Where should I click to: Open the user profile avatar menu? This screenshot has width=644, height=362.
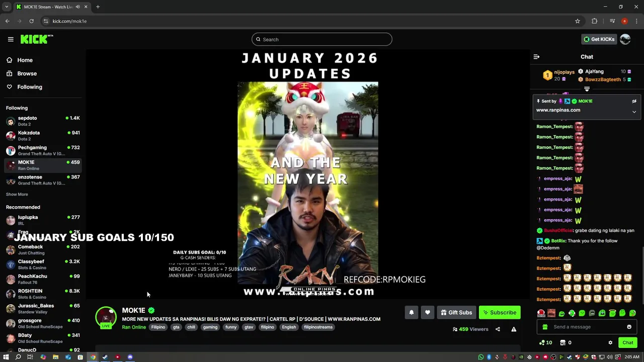tap(625, 39)
